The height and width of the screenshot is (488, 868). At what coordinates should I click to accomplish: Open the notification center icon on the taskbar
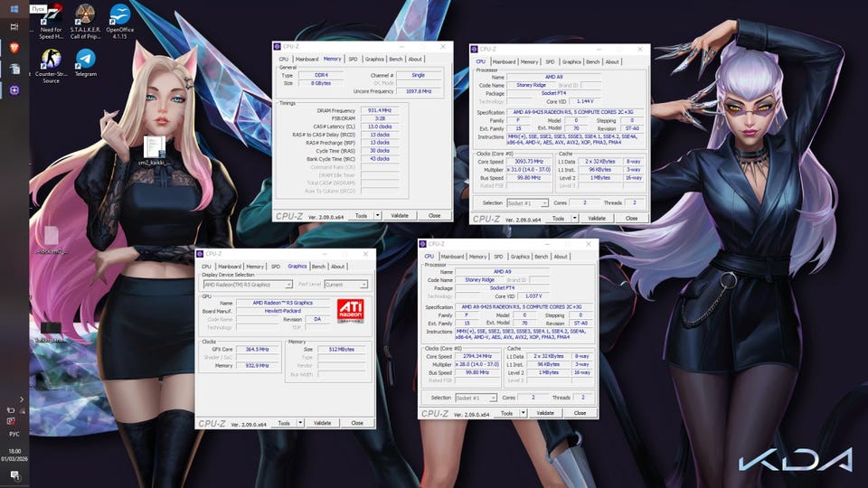point(14,476)
